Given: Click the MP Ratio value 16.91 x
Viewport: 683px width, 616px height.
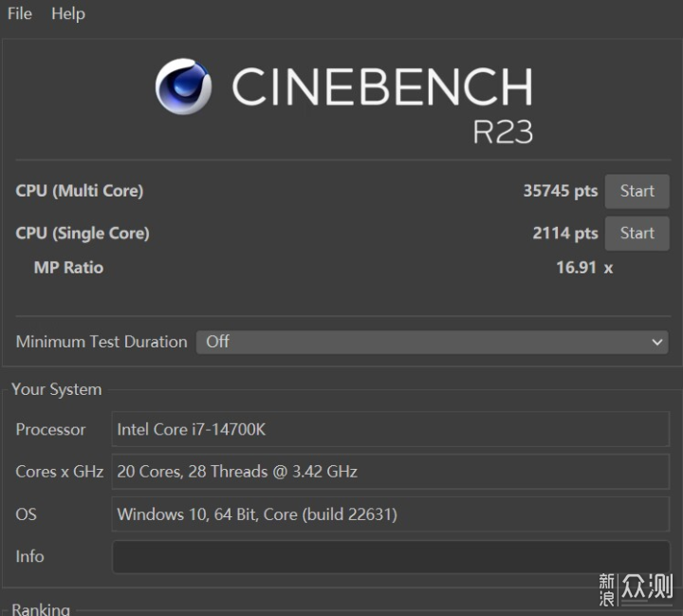Looking at the screenshot, I should coord(584,268).
